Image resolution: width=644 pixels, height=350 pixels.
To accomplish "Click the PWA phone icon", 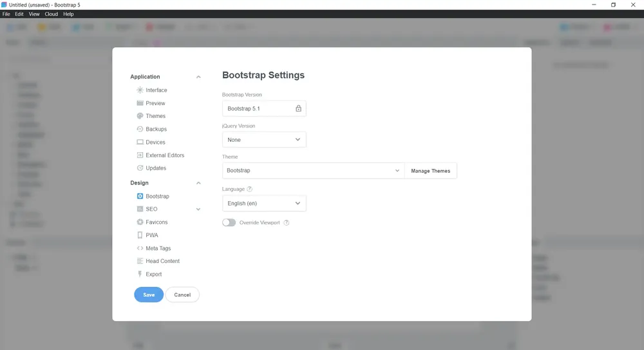I will (140, 235).
